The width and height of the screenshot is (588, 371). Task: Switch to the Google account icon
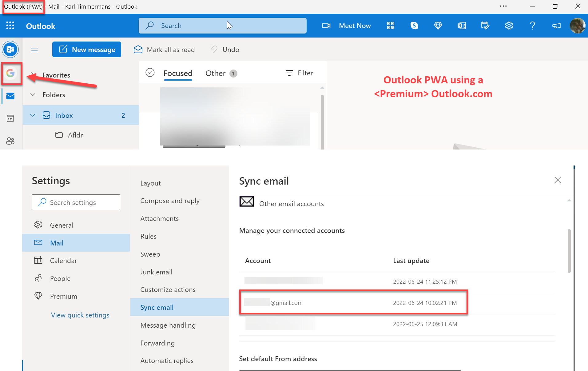click(x=10, y=73)
